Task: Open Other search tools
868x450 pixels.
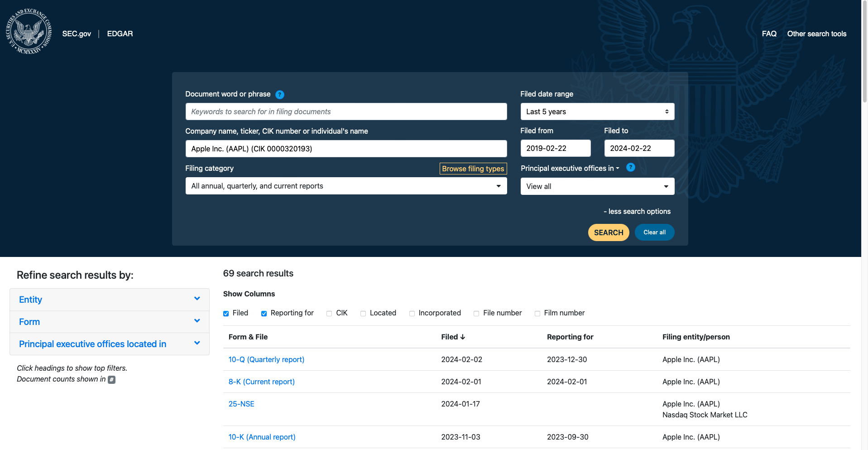Action: 816,34
